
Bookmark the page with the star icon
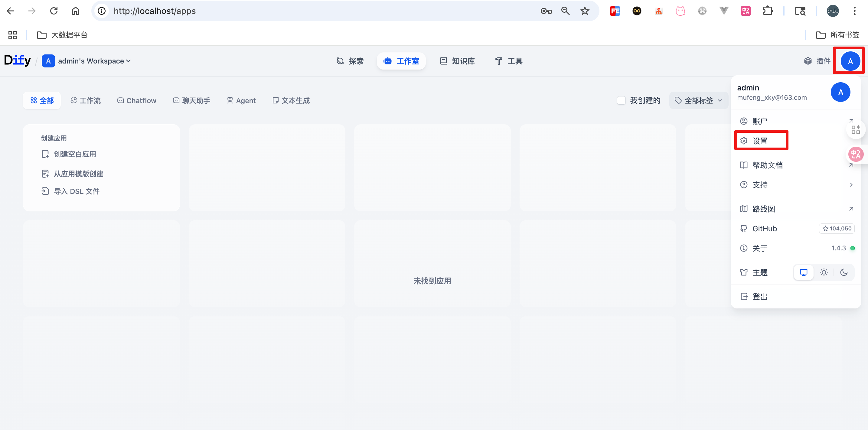[x=585, y=11]
